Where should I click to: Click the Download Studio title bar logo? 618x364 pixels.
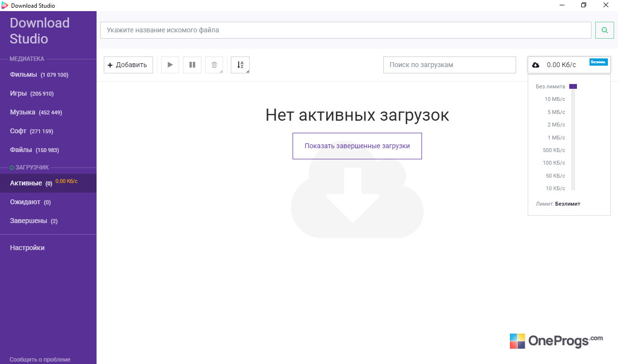(5, 5)
